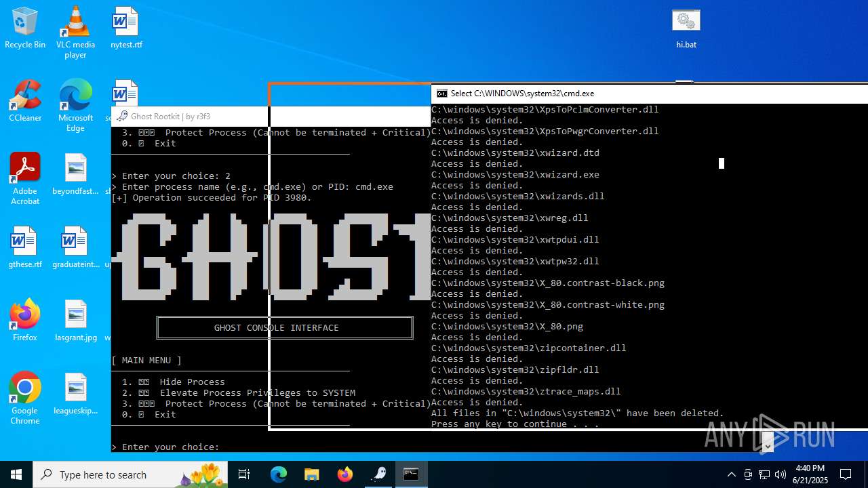
Task: Click the GHOST CONSOLE INTERFACE banner text
Action: pyautogui.click(x=277, y=328)
